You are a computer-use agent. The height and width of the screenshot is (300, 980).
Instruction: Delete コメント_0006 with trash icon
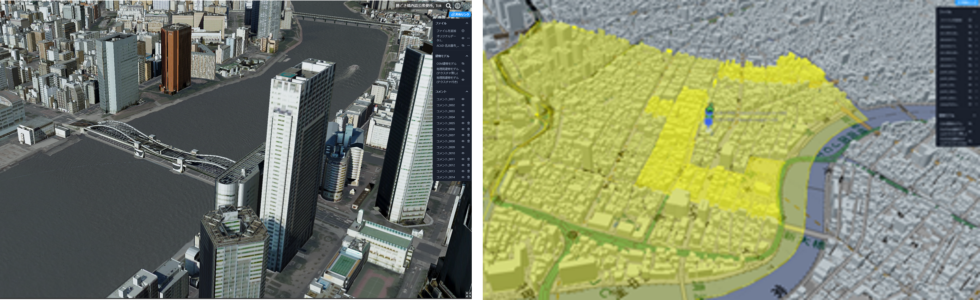(x=468, y=129)
